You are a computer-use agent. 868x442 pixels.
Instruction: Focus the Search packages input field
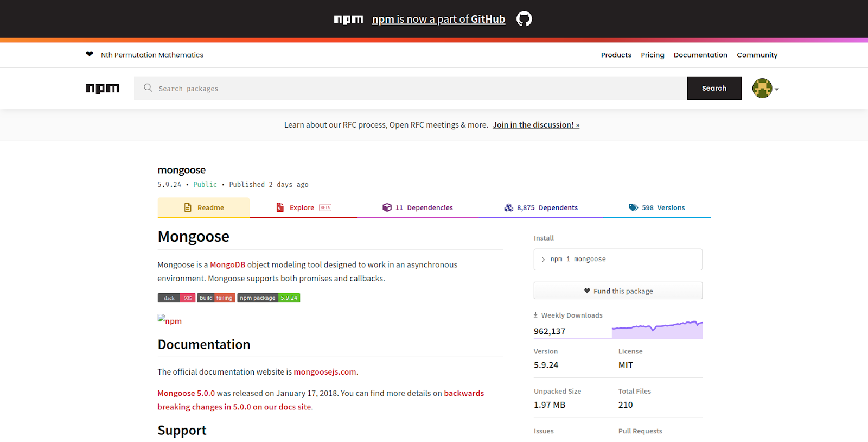tap(410, 88)
